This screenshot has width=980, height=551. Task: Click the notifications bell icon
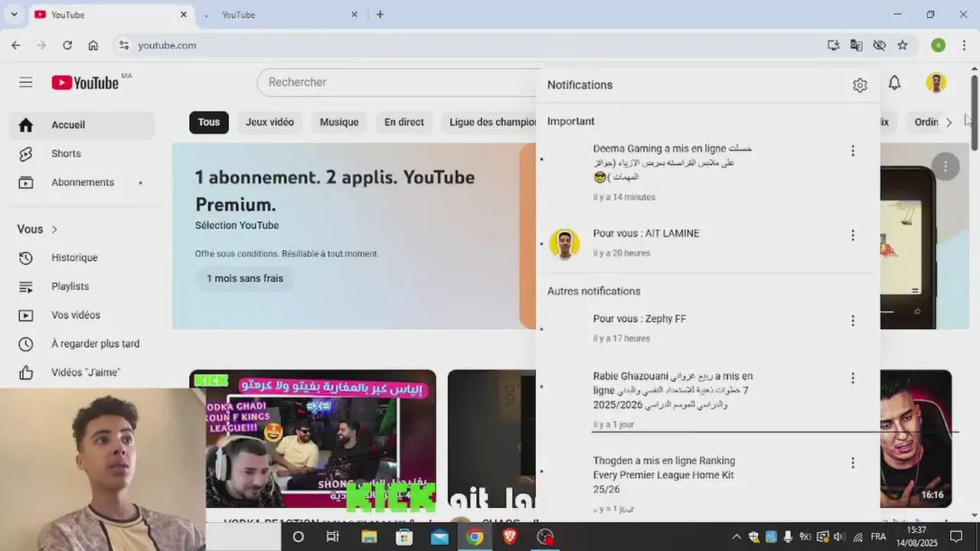click(x=894, y=83)
